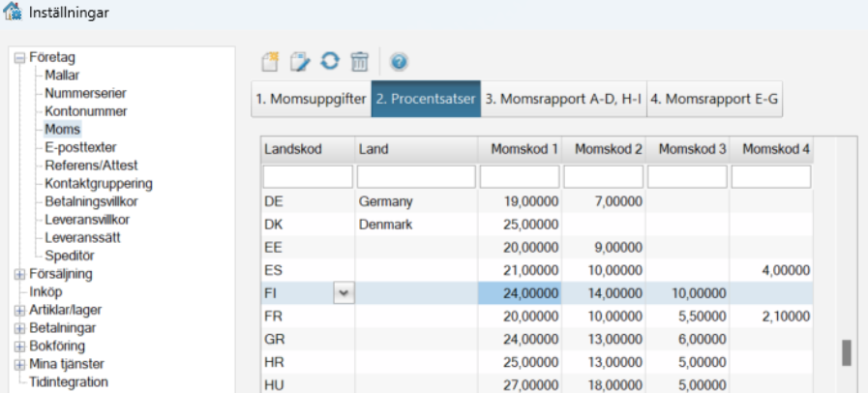Viewport: 868px width, 393px height.
Task: Select Försäljning label in tree
Action: [61, 274]
